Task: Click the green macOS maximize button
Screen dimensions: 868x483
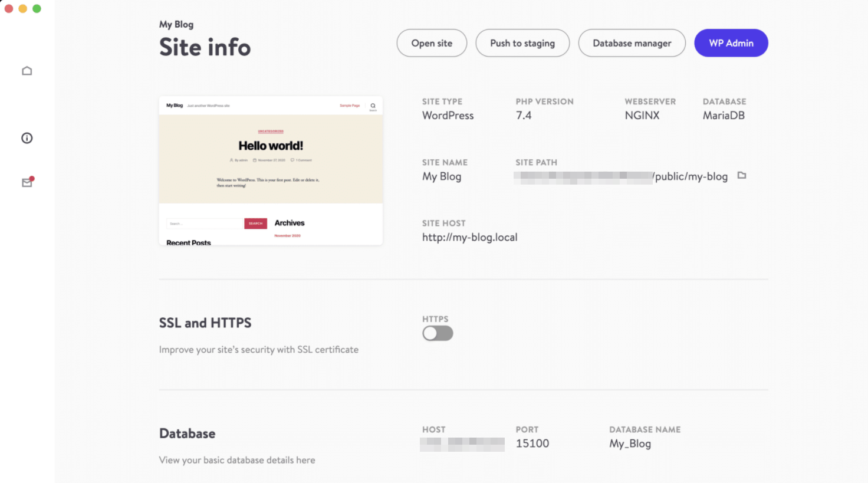Action: click(37, 9)
